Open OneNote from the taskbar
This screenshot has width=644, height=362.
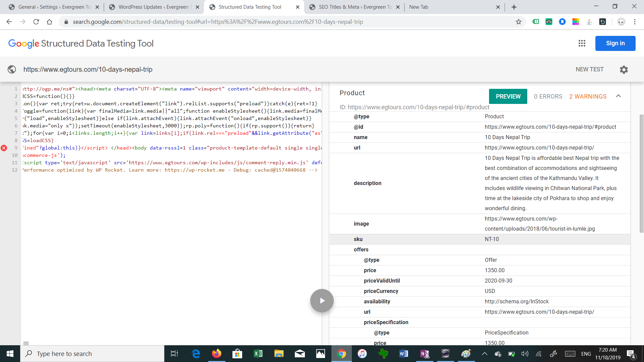pos(425,354)
